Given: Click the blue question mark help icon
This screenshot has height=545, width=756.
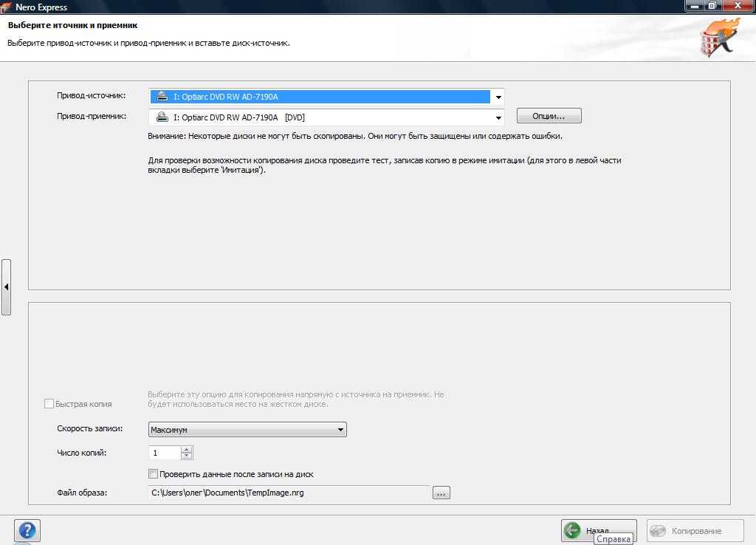Looking at the screenshot, I should point(27,530).
